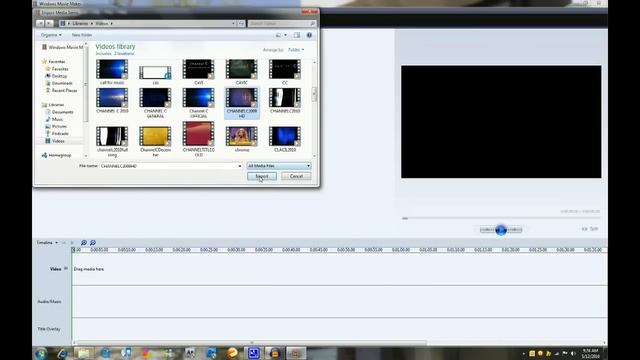This screenshot has height=360, width=640.
Task: Click the previous frame button under the preview
Action: pyautogui.click(x=488, y=230)
